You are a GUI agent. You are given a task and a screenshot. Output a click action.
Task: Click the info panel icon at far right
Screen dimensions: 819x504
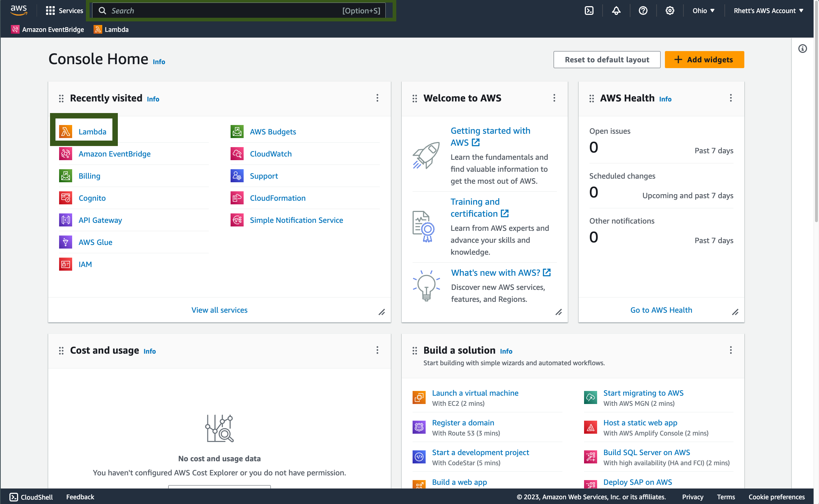(x=802, y=49)
